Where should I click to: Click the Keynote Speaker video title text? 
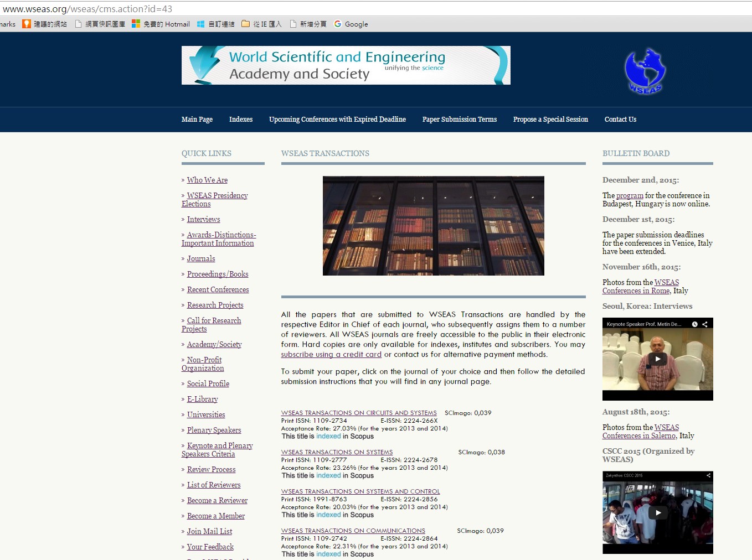(x=643, y=324)
